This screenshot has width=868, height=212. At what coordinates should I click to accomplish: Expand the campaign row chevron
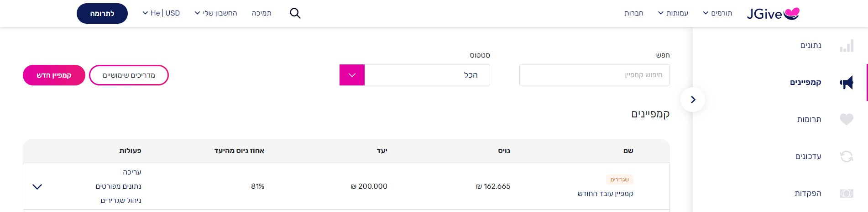37,186
